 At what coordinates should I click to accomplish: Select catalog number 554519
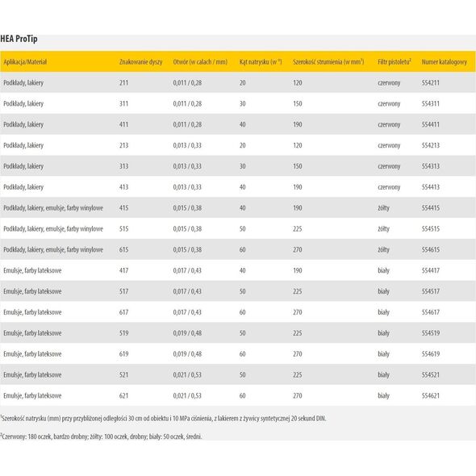tap(431, 333)
